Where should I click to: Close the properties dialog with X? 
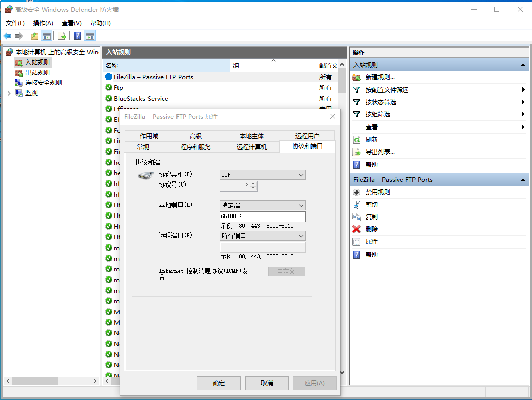coord(333,116)
